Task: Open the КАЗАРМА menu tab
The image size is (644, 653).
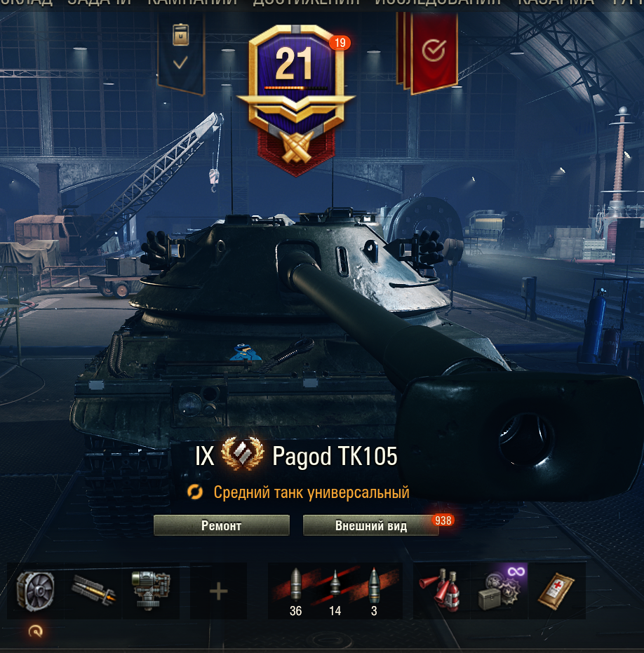Action: click(556, 3)
